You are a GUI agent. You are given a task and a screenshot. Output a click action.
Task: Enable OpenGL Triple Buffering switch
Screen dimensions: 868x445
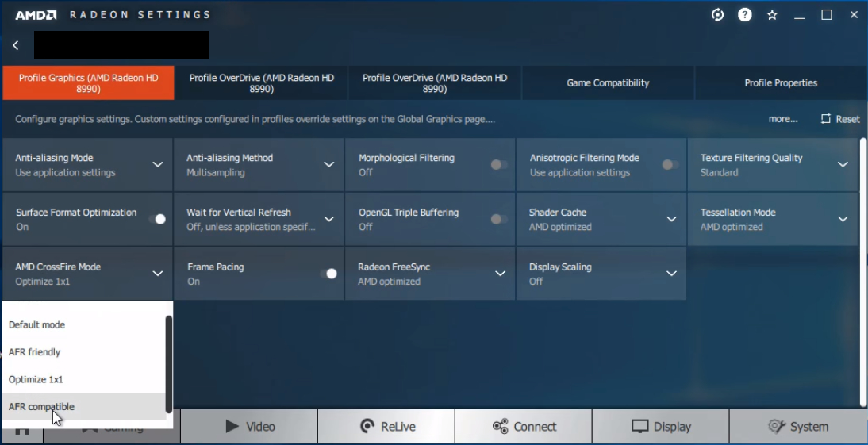coord(499,219)
